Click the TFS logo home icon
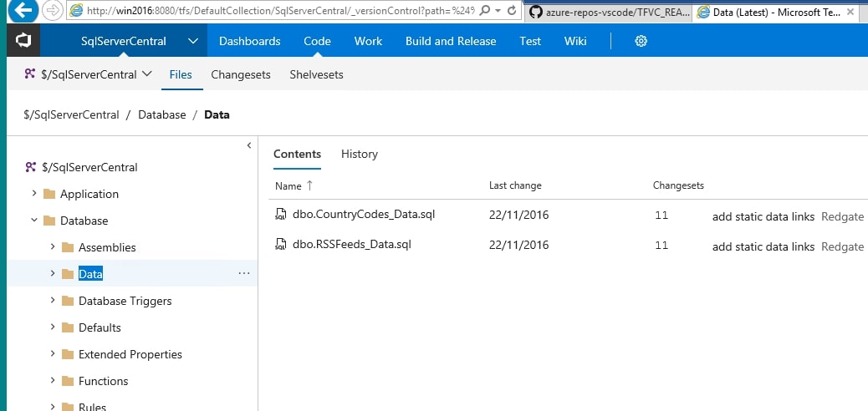Viewport: 868px width, 411px height. (23, 41)
